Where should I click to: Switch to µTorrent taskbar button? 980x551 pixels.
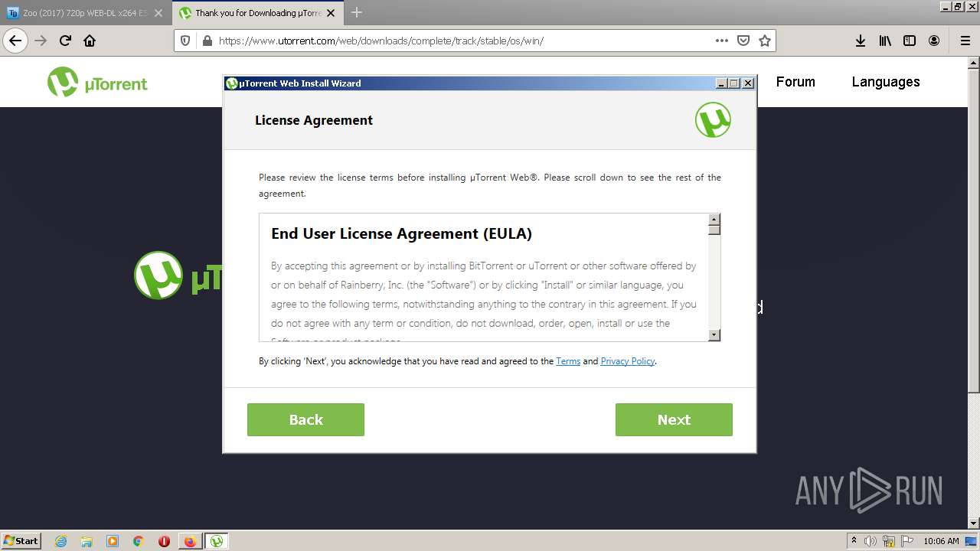217,541
